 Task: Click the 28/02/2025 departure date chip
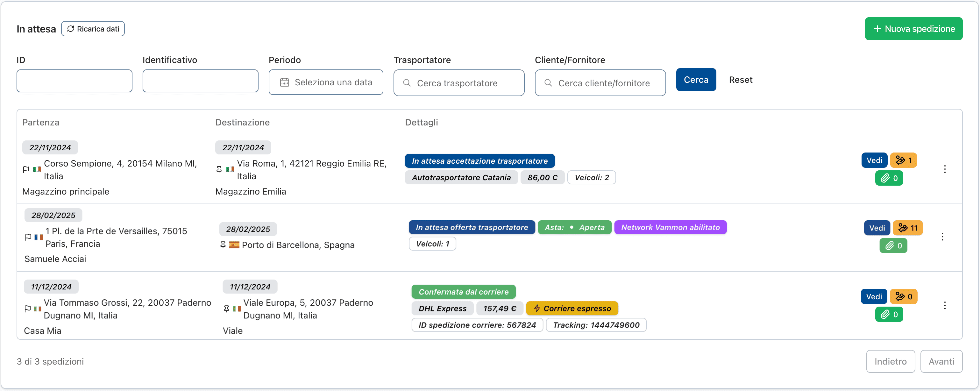pyautogui.click(x=53, y=215)
